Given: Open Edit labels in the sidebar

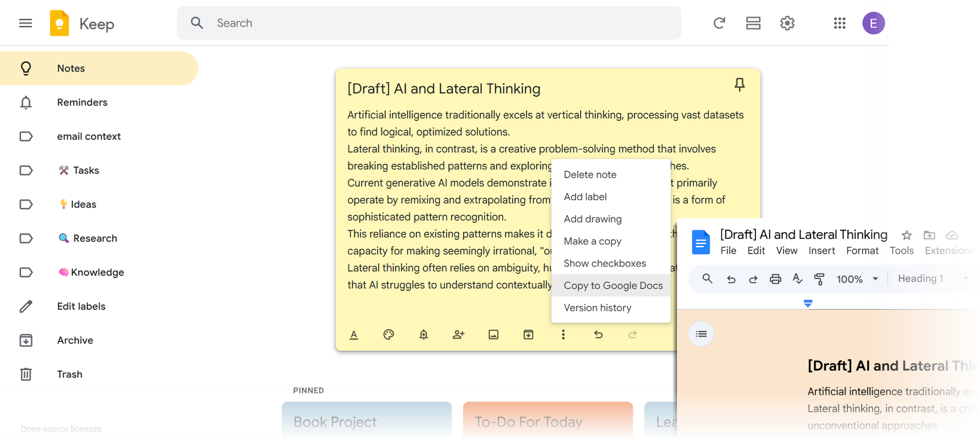Looking at the screenshot, I should 81,306.
